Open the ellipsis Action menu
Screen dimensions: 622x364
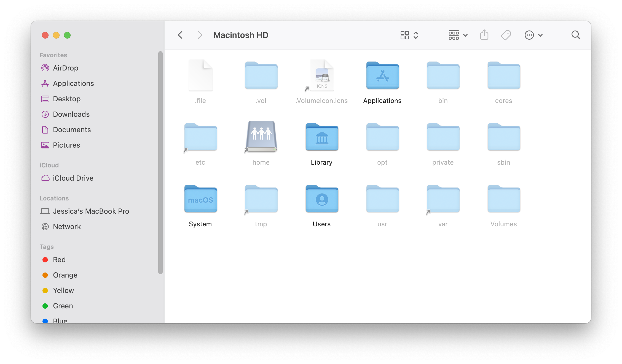click(x=533, y=35)
